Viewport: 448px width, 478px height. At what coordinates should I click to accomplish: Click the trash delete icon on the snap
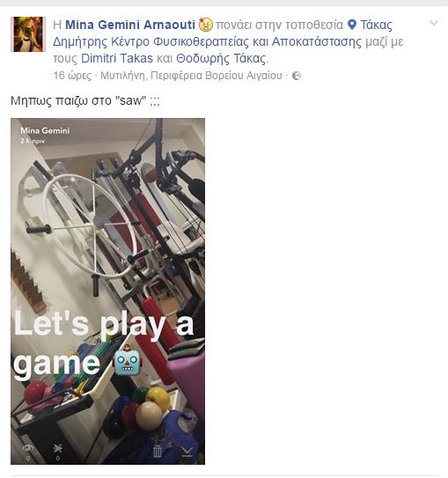pyautogui.click(x=158, y=451)
